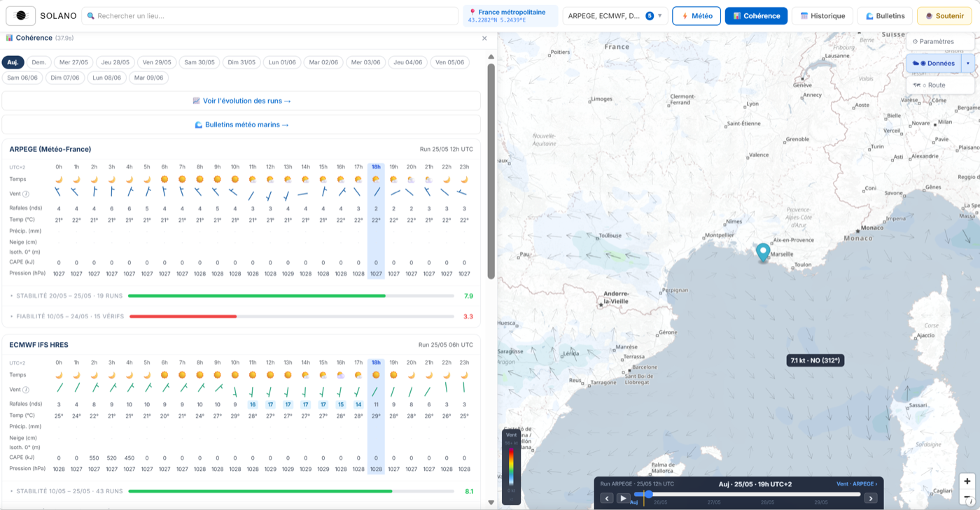980x510 pixels.
Task: Click the panel vertical scrollbar thumb
Action: (491, 171)
